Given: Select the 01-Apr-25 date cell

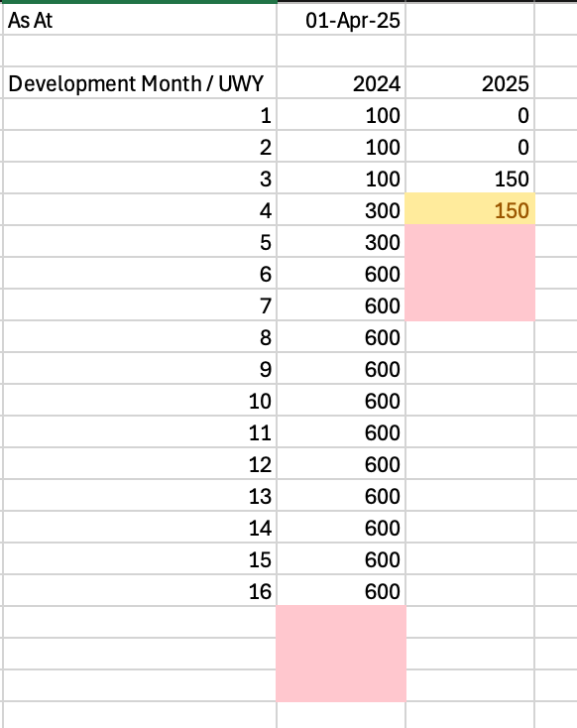Looking at the screenshot, I should pyautogui.click(x=341, y=20).
